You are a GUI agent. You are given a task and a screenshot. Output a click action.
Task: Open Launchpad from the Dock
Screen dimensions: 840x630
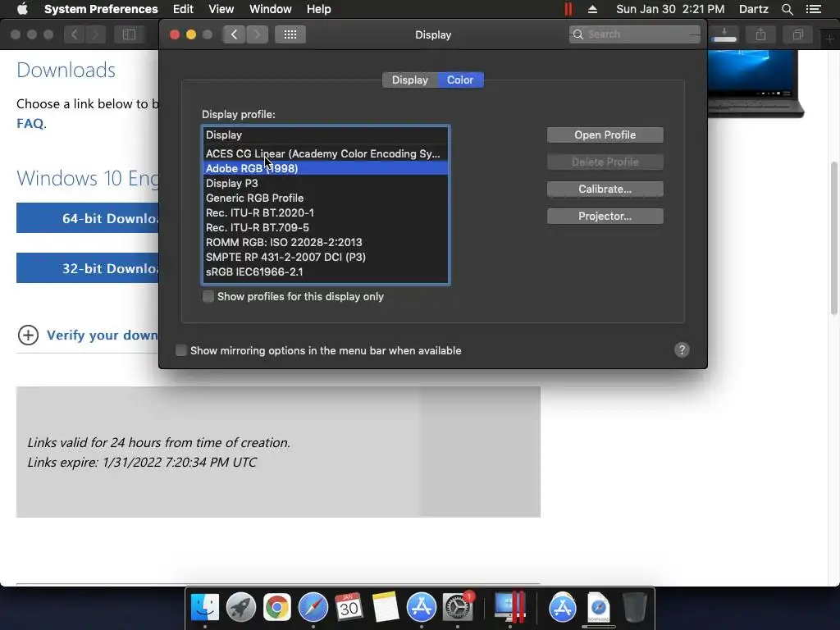tap(240, 608)
